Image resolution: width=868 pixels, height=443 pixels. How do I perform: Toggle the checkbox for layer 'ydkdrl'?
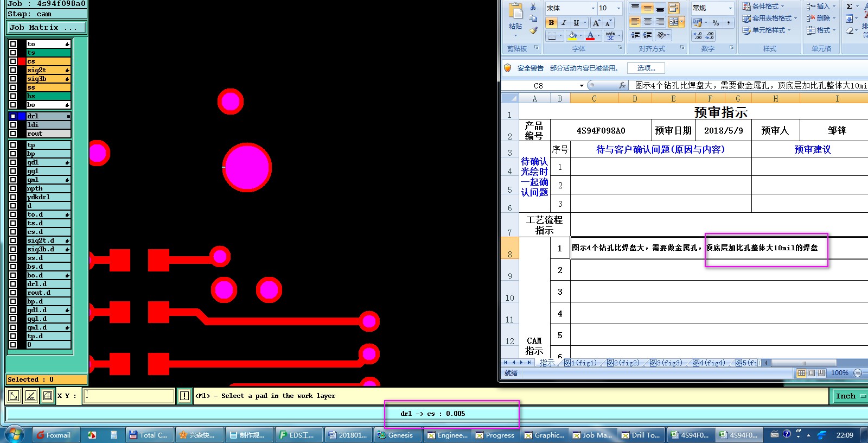pos(13,197)
